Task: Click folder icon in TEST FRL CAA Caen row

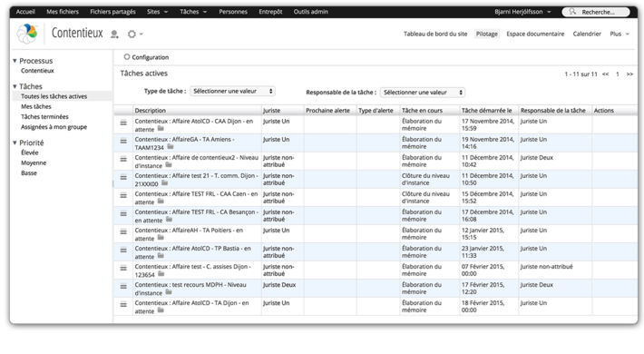Action: (x=161, y=202)
